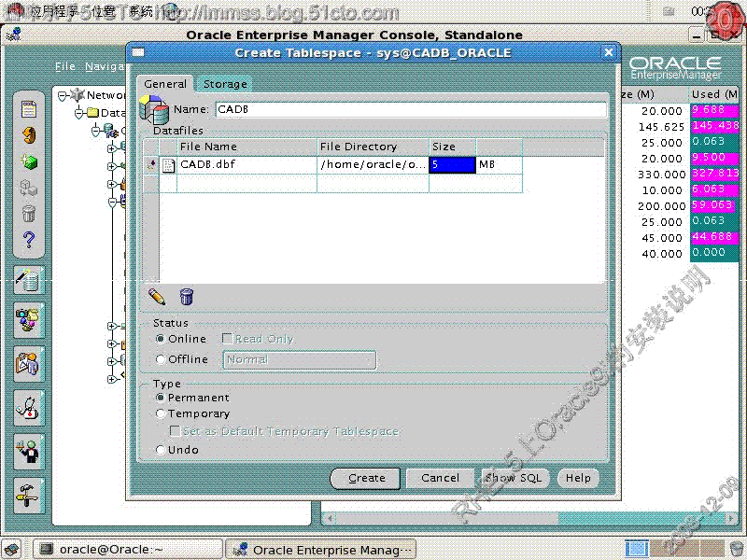Open the MB size unit dropdown
747x560 pixels.
[x=499, y=165]
